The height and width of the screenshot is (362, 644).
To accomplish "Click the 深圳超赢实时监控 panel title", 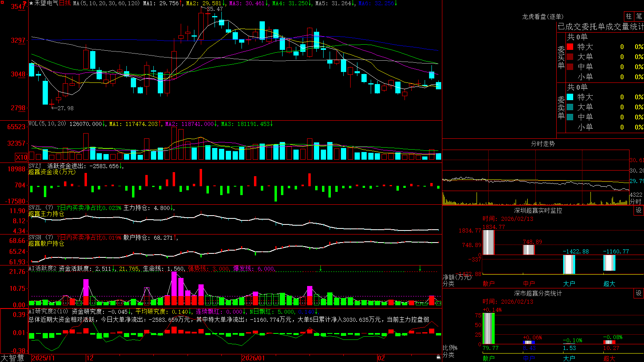I will click(x=538, y=210).
